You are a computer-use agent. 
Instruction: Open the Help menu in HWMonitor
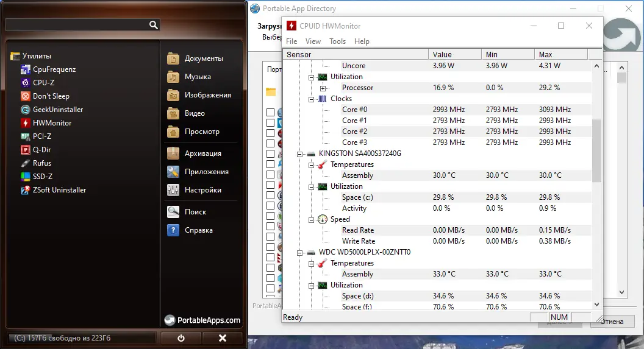362,41
